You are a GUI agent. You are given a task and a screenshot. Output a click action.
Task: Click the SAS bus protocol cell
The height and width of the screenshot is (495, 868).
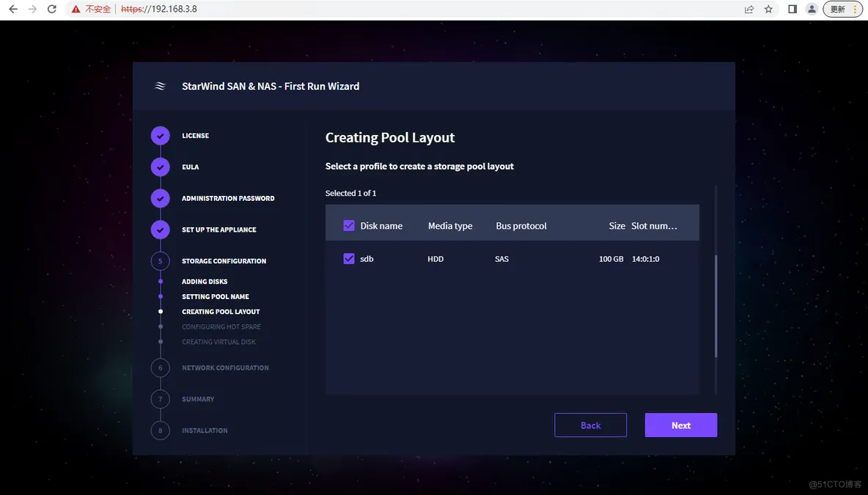tap(501, 259)
